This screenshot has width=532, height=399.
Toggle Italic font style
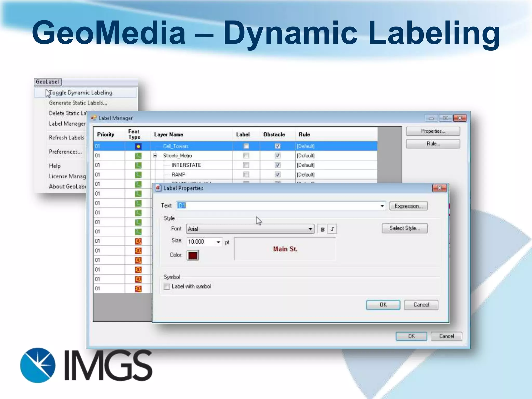[332, 229]
